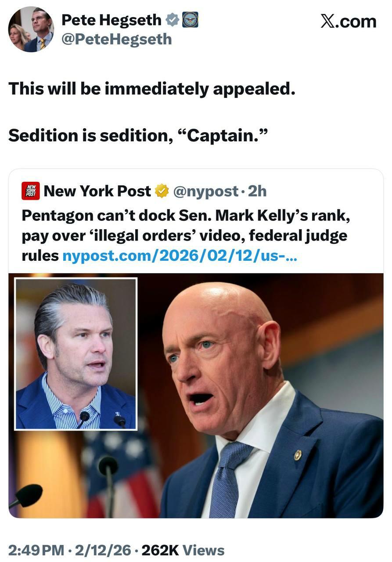Open the New York Post account name
The image size is (392, 562).
97,191
